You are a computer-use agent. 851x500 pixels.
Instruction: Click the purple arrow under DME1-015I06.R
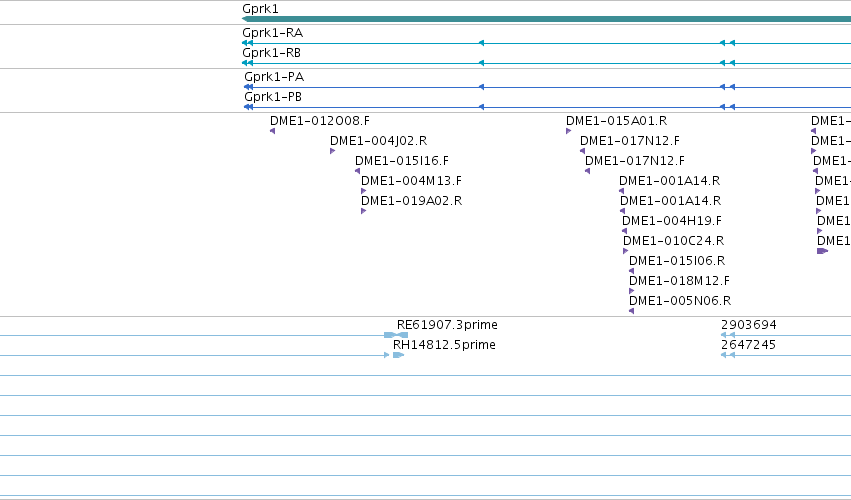pyautogui.click(x=631, y=271)
